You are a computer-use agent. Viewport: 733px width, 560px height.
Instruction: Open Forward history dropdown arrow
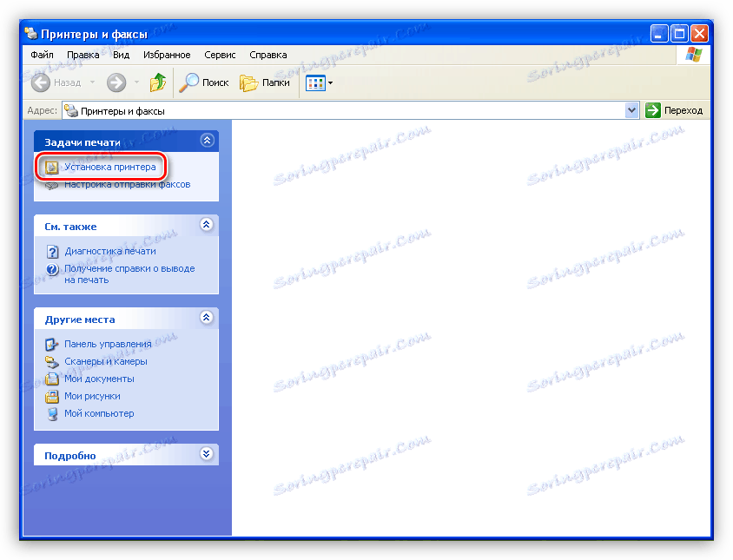point(136,82)
